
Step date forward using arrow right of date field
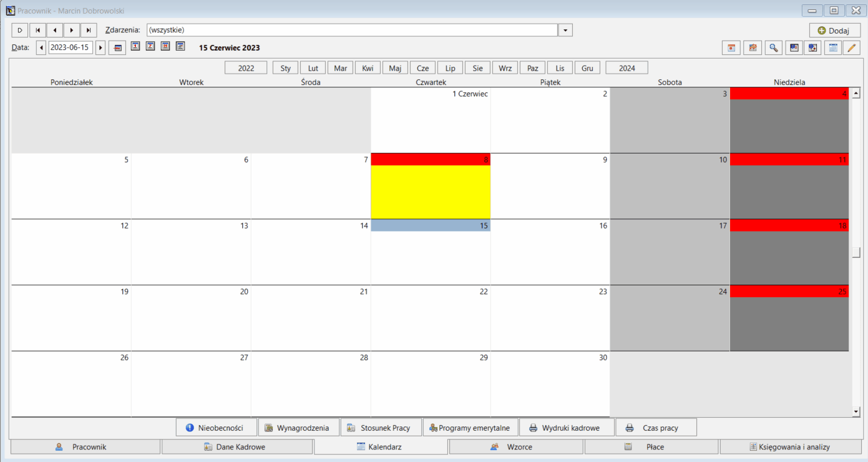pos(100,47)
